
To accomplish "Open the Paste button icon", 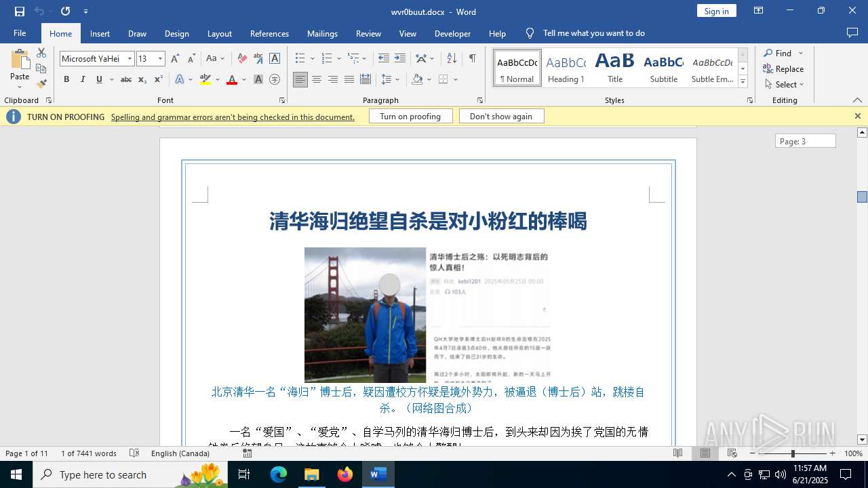I will coord(20,60).
